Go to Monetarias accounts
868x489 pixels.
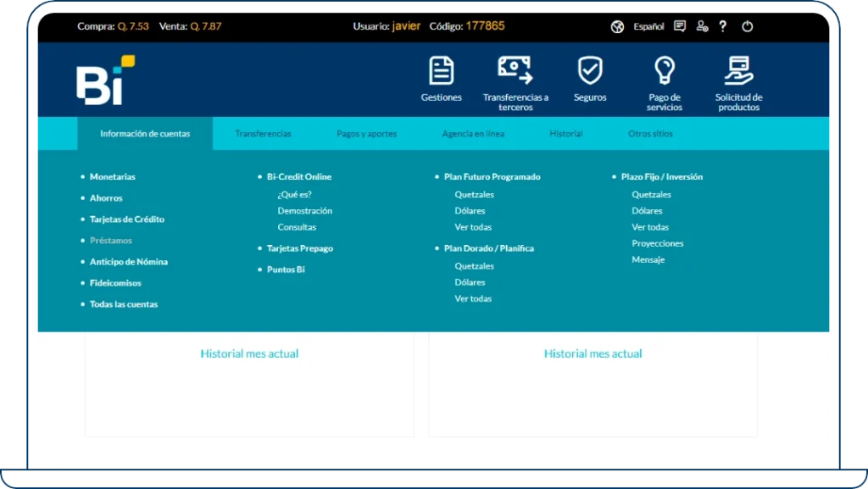click(x=113, y=177)
